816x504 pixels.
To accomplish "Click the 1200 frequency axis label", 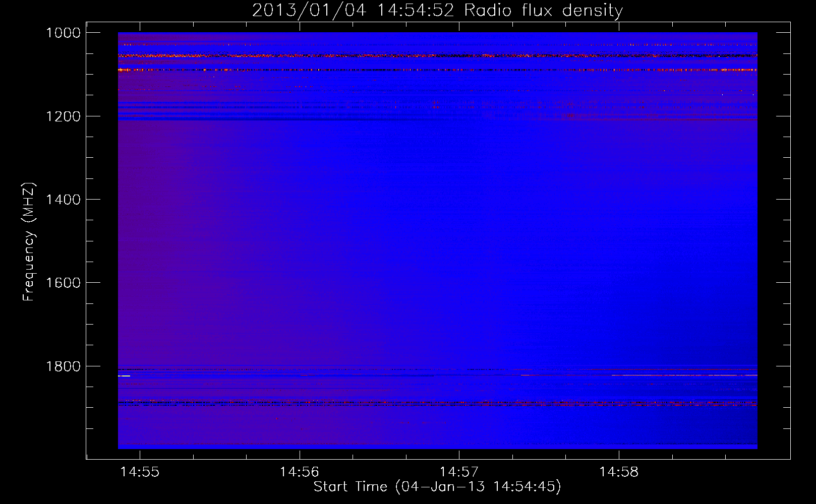I will [63, 116].
